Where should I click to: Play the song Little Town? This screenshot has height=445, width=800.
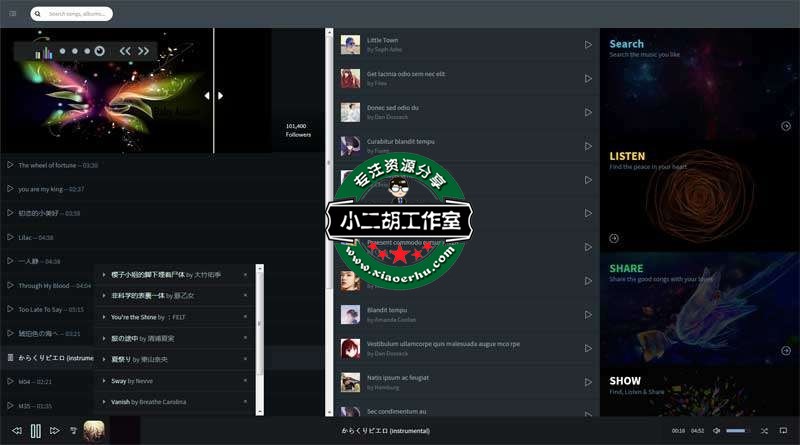(588, 45)
